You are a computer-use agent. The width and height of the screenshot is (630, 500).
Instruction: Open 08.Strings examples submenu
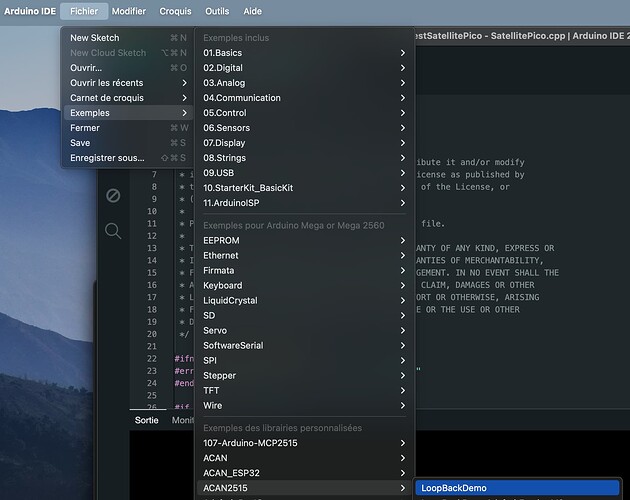(x=305, y=158)
